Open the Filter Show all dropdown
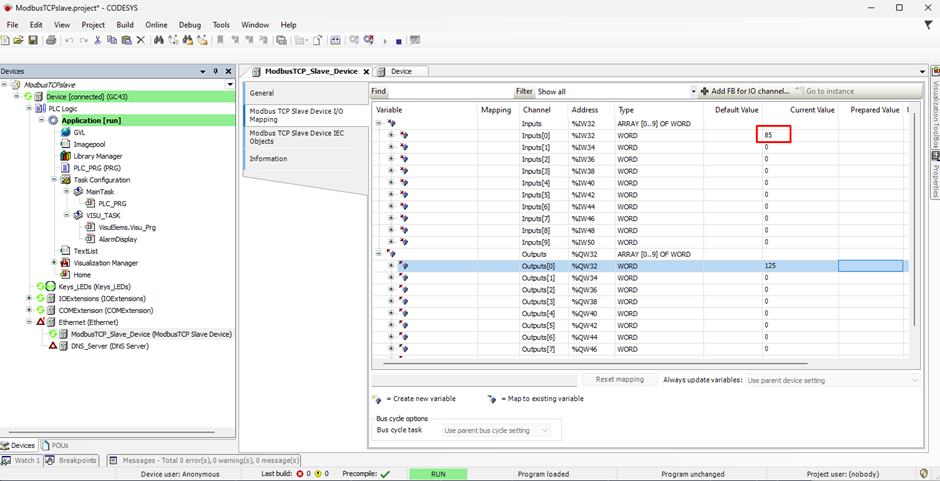This screenshot has width=940, height=481. [694, 92]
